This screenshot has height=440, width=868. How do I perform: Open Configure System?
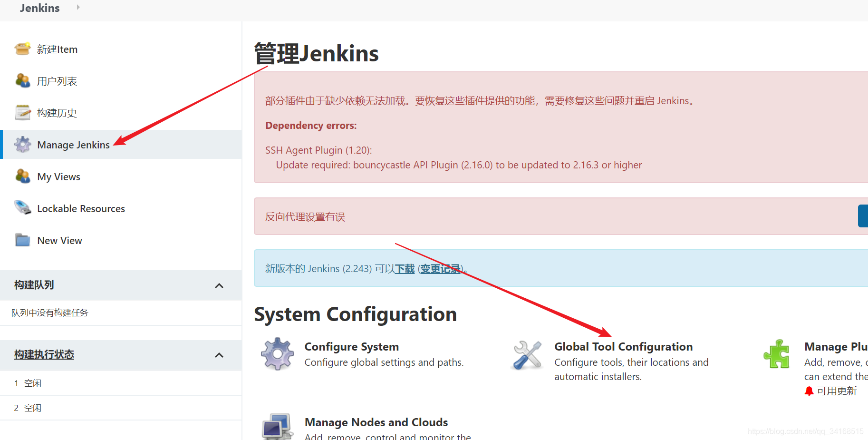[x=352, y=347]
